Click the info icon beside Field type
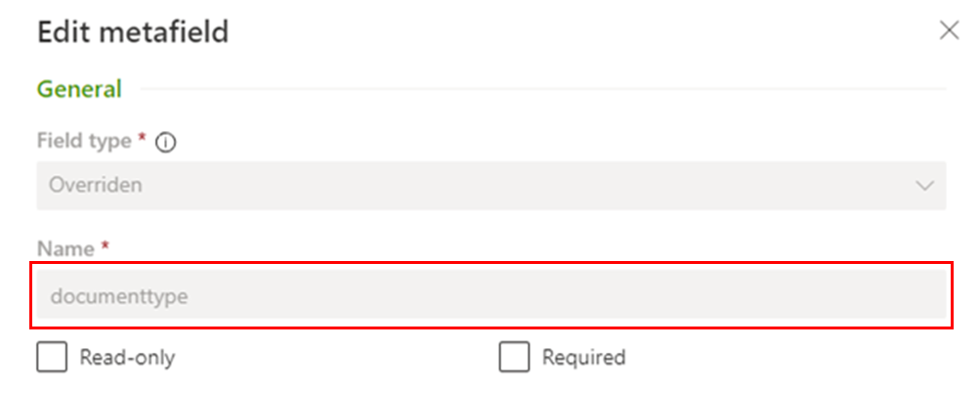980x393 pixels. point(166,142)
